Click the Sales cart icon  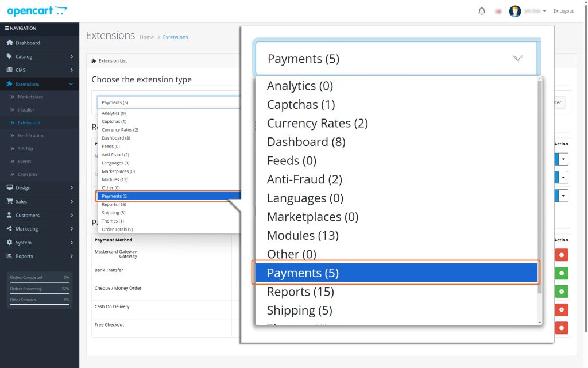[10, 201]
